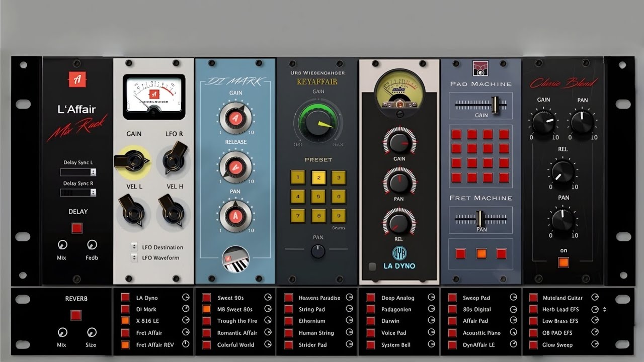
Task: Click the level knob icon beside Trough the Fire
Action: [x=268, y=321]
